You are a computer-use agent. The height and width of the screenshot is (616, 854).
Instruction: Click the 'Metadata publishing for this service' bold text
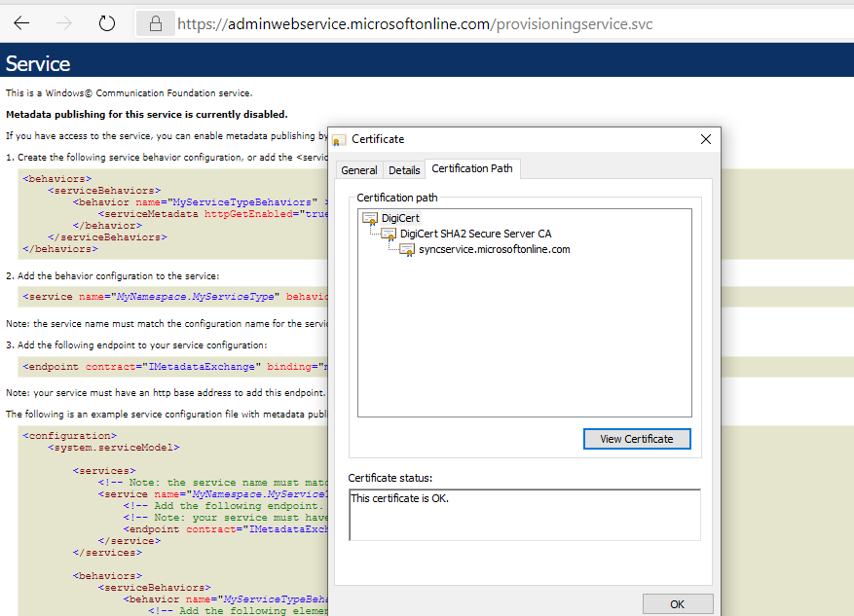tap(146, 114)
